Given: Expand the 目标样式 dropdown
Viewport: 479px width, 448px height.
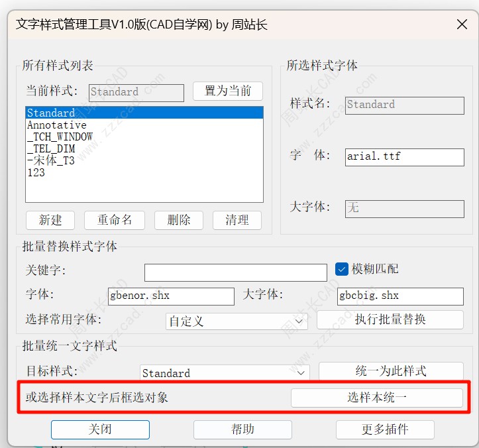Looking at the screenshot, I should 225,373.
